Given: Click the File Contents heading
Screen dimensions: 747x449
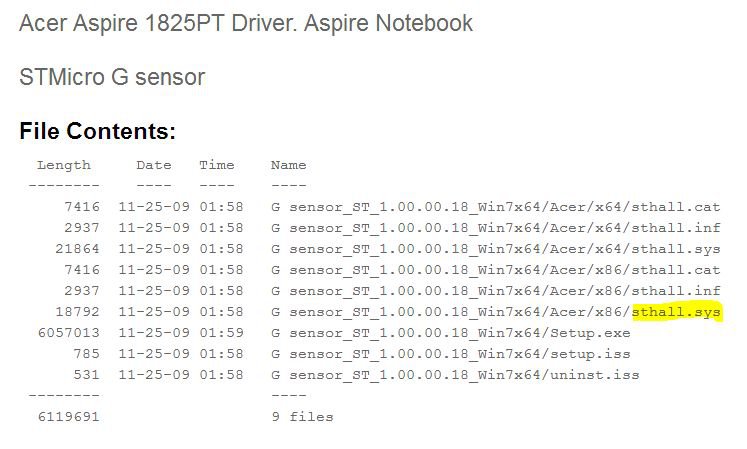Looking at the screenshot, I should pyautogui.click(x=98, y=131).
